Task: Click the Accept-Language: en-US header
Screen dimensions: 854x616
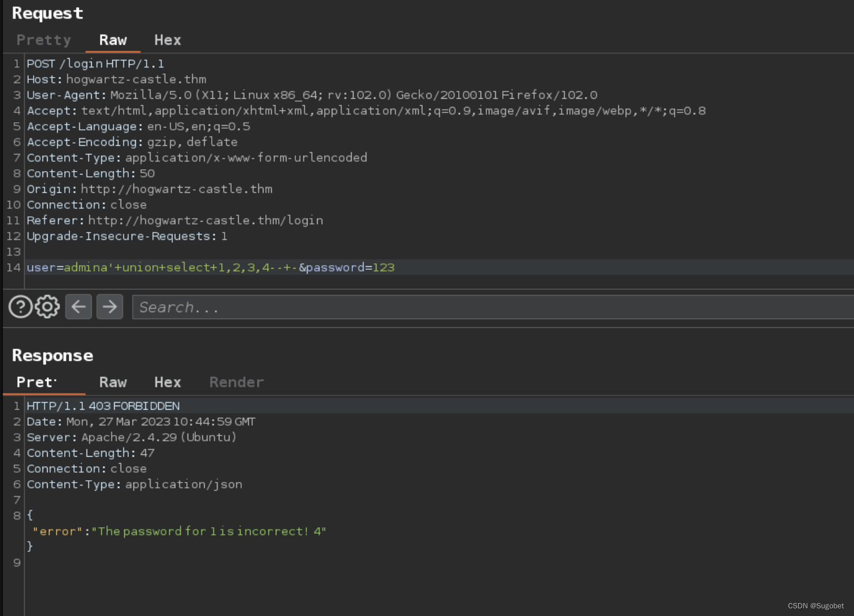Action: click(x=138, y=126)
